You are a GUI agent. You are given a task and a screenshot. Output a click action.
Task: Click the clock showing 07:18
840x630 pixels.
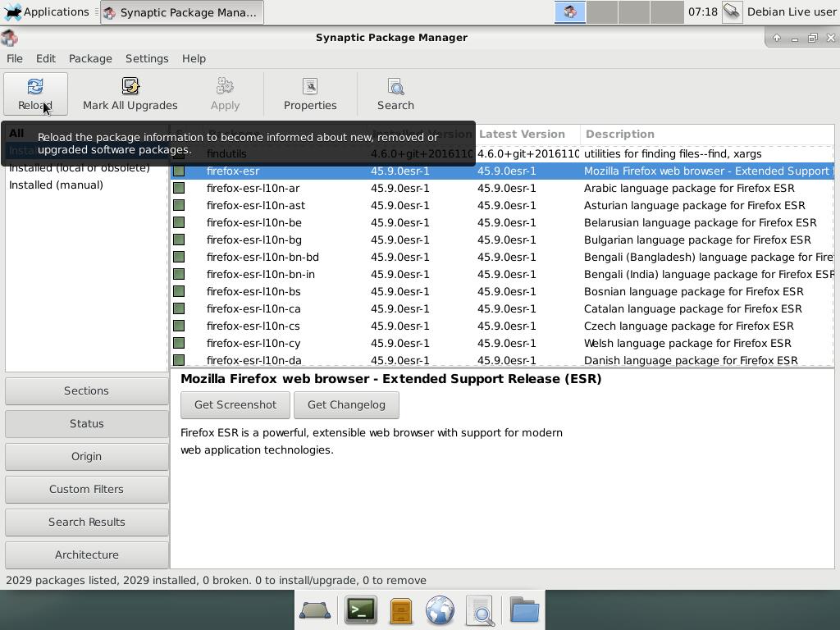pyautogui.click(x=702, y=11)
